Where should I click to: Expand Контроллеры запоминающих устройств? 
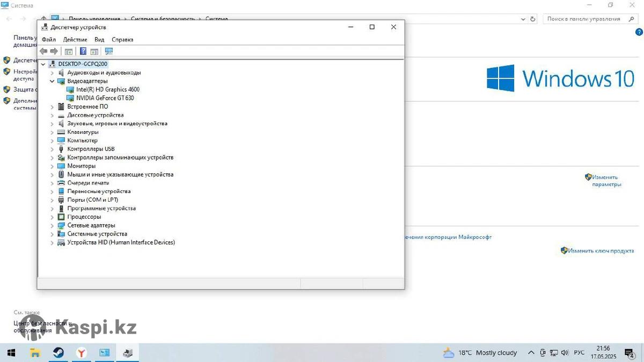[x=53, y=158]
